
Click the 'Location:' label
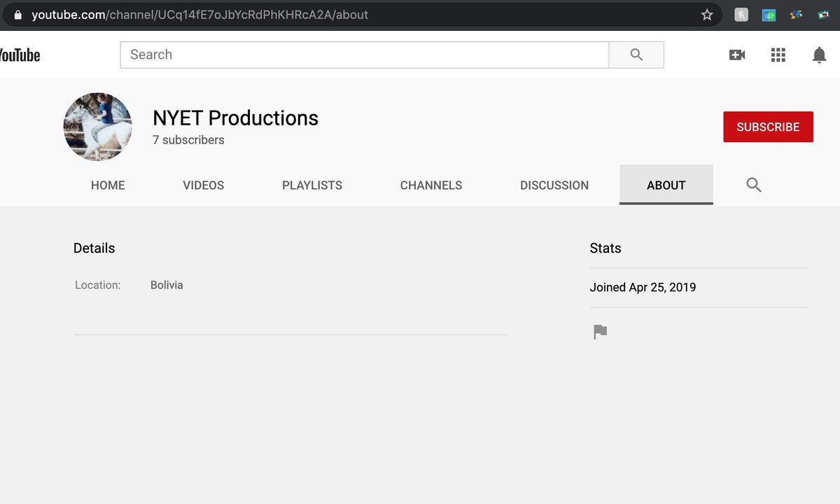pos(98,285)
